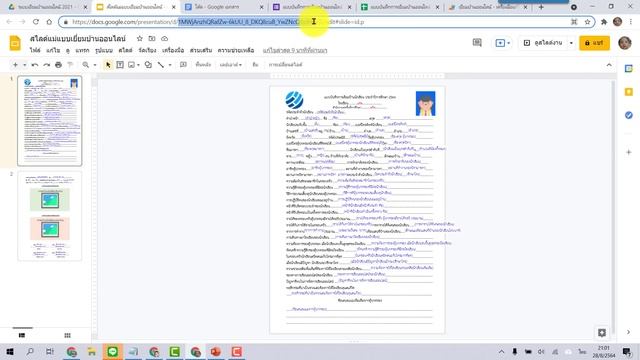Open the Insert (แทรก) menu
Viewport: 640px width, 360px height.
[x=82, y=50]
